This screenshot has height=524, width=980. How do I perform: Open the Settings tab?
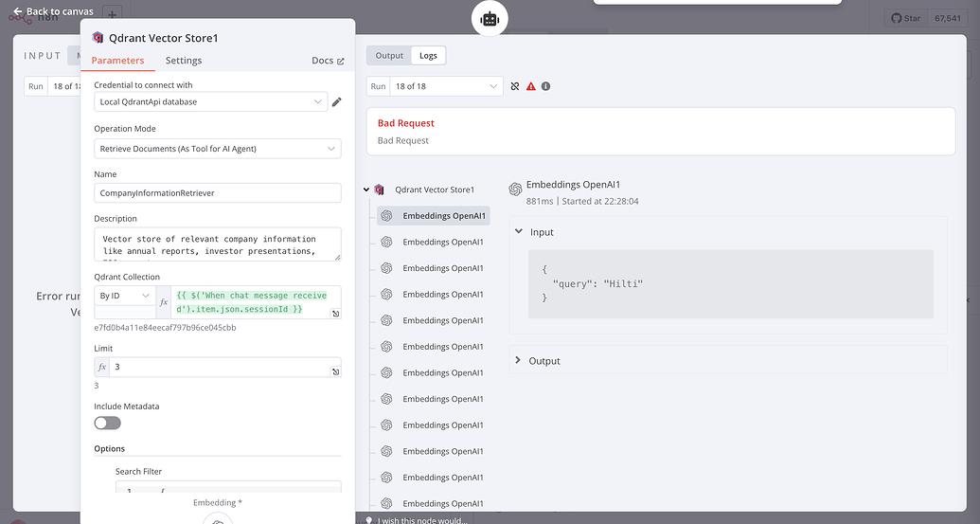(x=184, y=61)
